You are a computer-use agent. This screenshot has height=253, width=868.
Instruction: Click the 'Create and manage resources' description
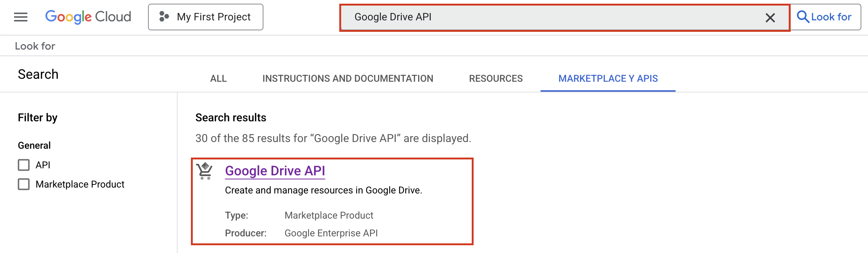click(323, 190)
